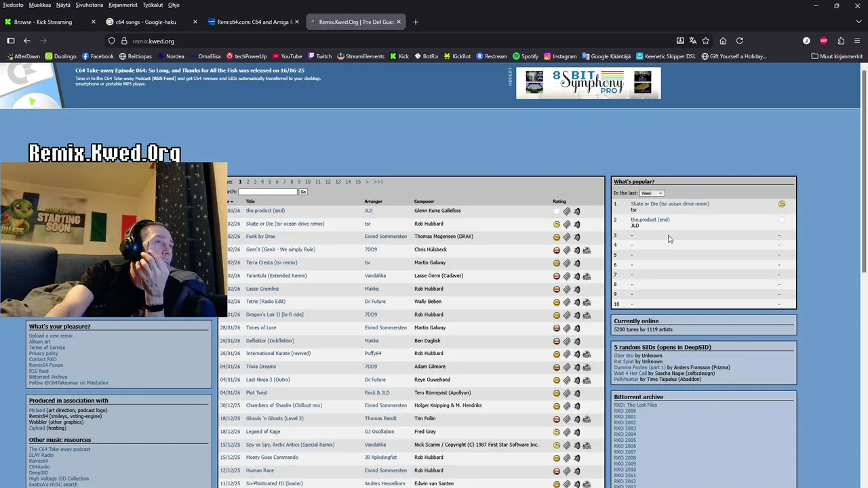The height and width of the screenshot is (488, 868).
Task: Go to page 2 of the remix list
Action: click(x=248, y=182)
